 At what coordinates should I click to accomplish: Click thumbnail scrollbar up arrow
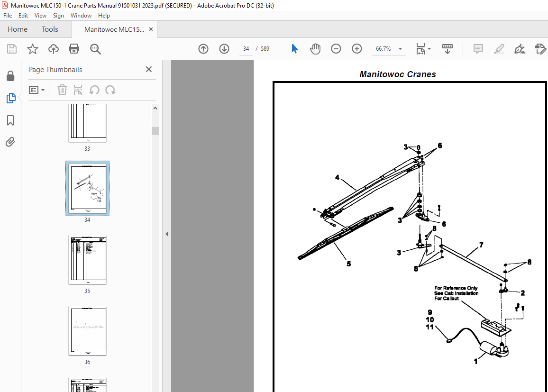coord(155,108)
